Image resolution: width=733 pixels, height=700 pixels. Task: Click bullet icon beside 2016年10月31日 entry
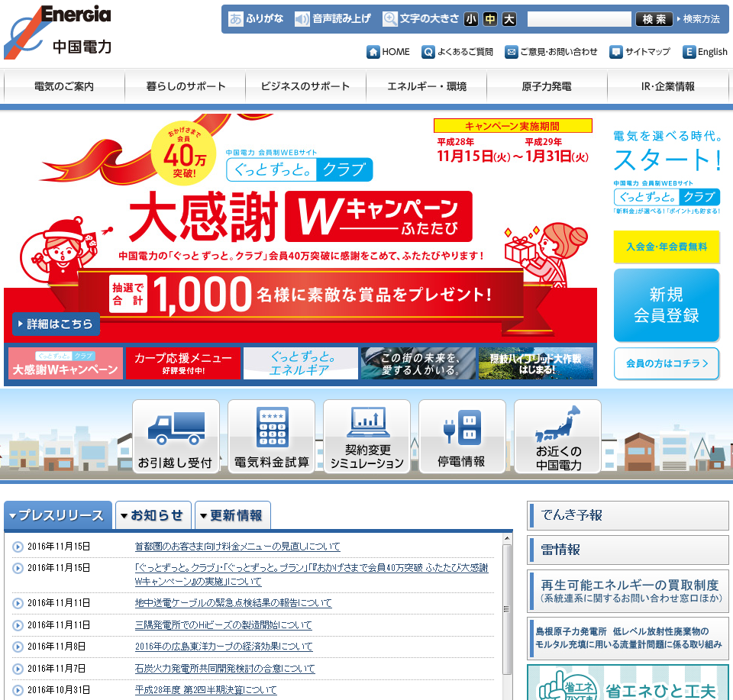[x=18, y=690]
